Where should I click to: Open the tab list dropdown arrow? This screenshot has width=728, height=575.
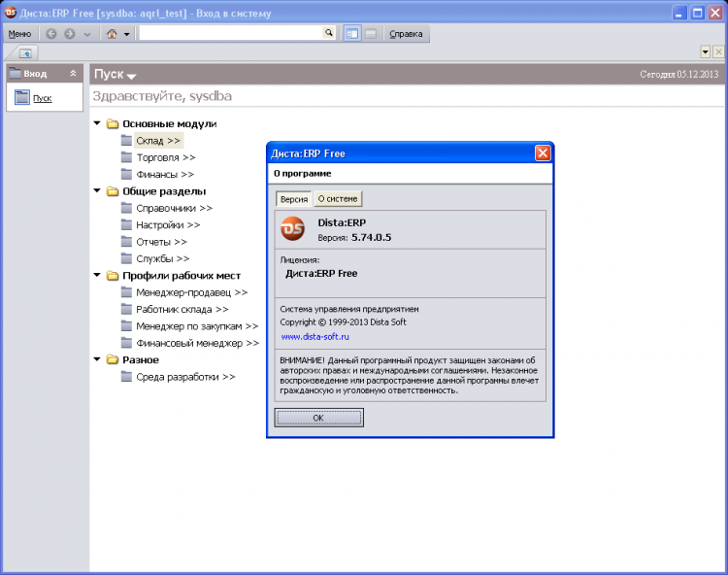706,51
